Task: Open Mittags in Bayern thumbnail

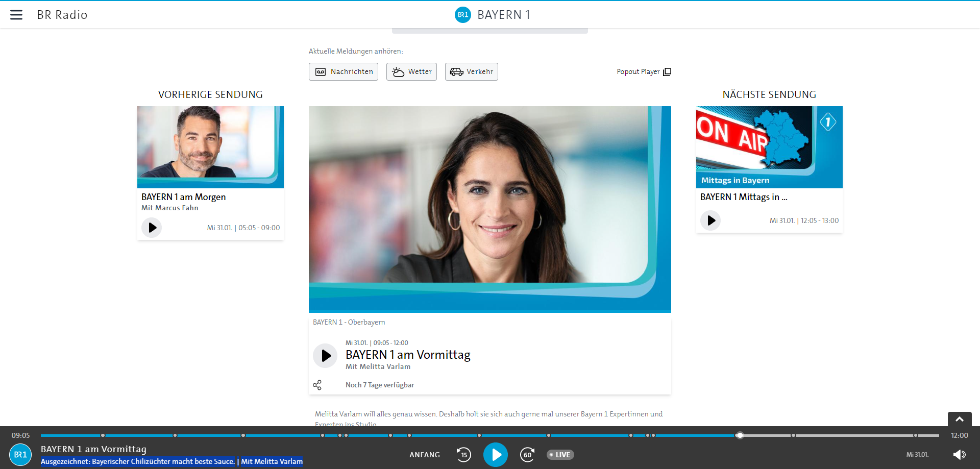Action: point(769,147)
